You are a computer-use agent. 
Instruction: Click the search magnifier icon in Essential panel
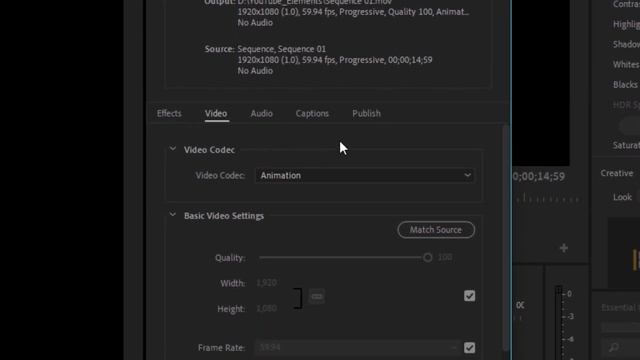pyautogui.click(x=614, y=347)
